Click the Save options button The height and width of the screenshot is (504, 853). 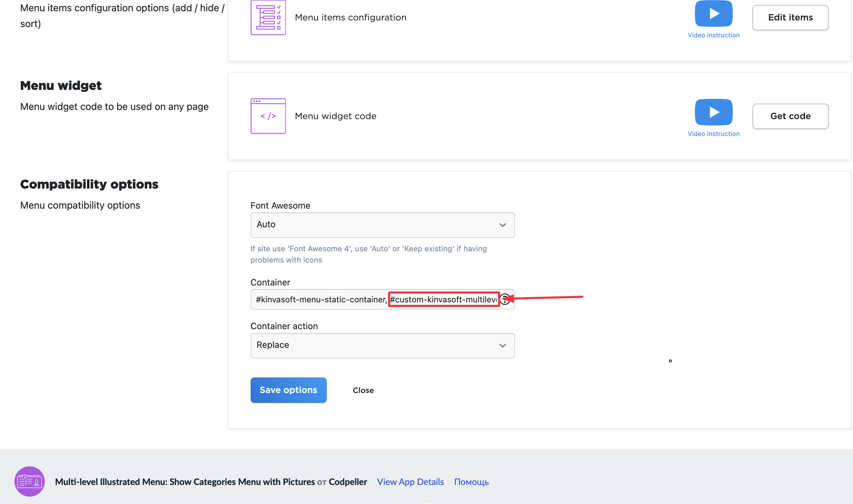pos(288,390)
